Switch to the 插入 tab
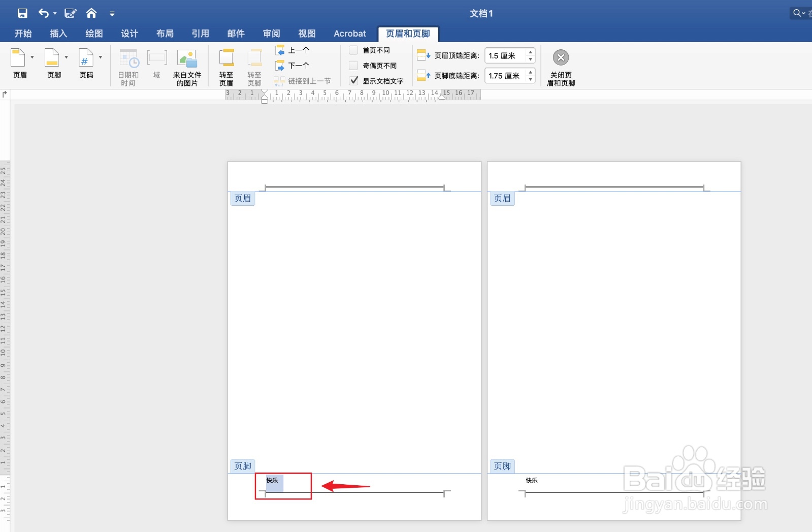 pyautogui.click(x=58, y=34)
